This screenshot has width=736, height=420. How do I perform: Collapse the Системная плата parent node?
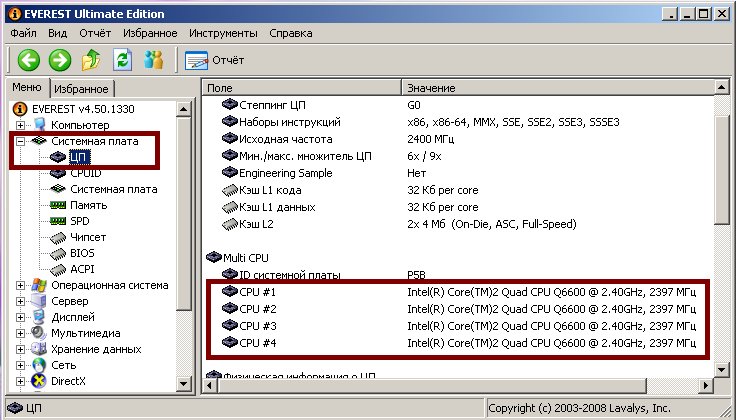tap(20, 141)
